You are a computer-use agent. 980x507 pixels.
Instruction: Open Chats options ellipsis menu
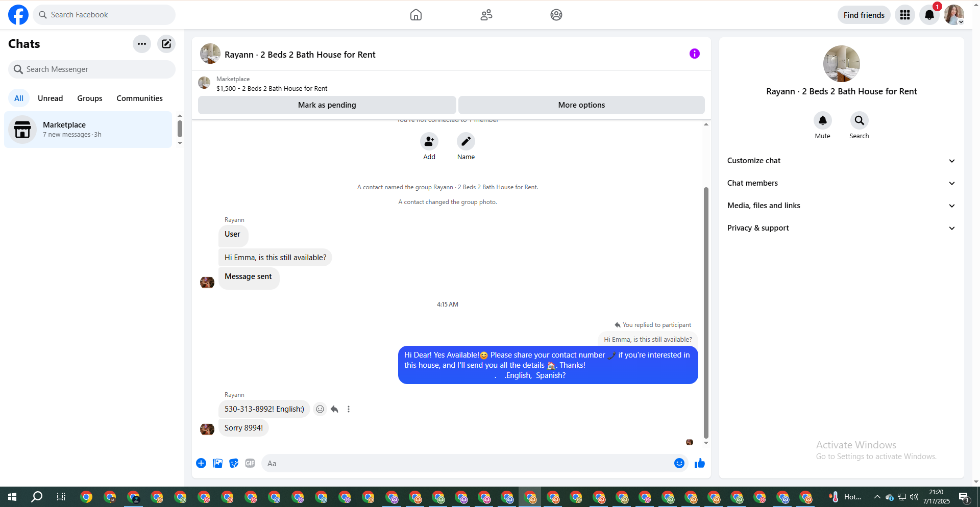click(x=142, y=44)
